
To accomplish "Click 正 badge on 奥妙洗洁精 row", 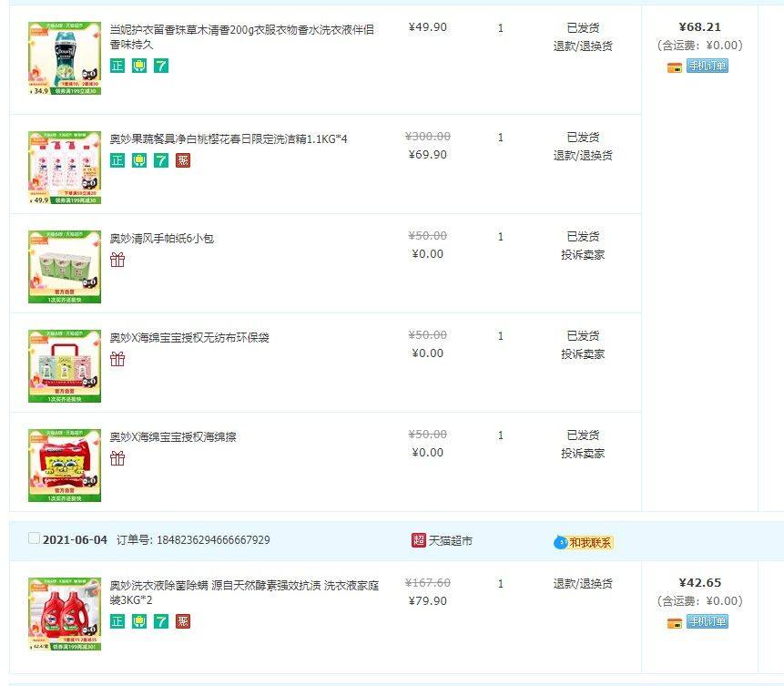I will (117, 160).
